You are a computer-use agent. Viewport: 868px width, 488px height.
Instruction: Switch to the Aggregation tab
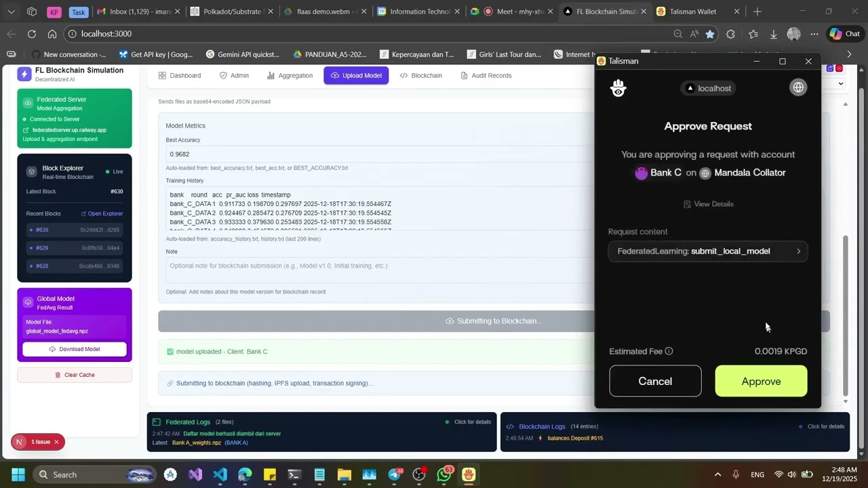click(290, 75)
